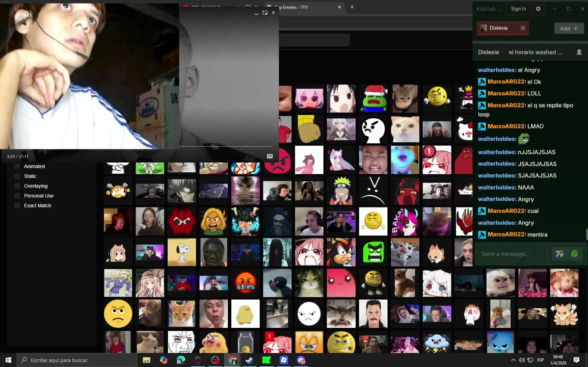Image resolution: width=588 pixels, height=367 pixels.
Task: Select the red swearing &$!#% emoji emote
Action: click(x=245, y=283)
